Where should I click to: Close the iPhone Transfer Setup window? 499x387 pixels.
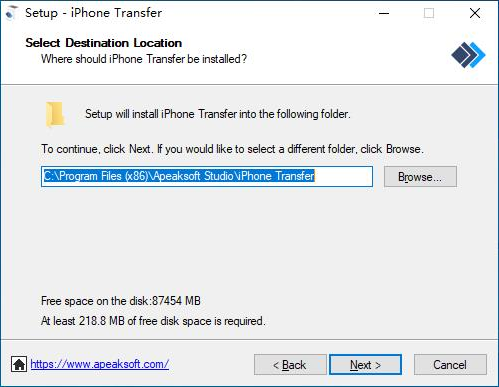475,13
